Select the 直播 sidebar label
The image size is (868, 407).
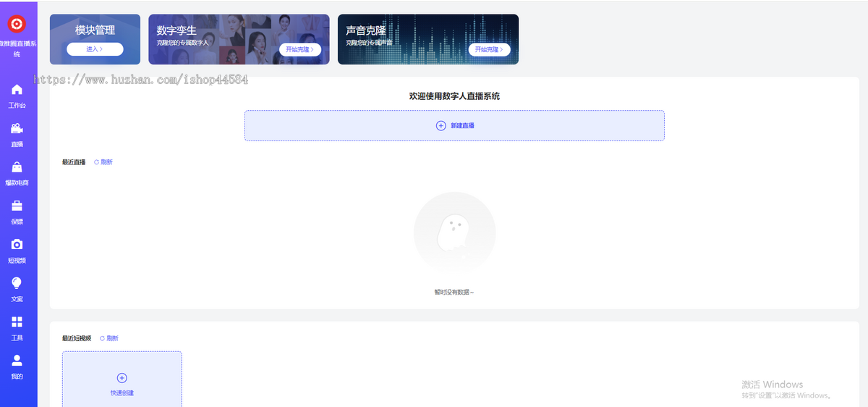tap(17, 144)
